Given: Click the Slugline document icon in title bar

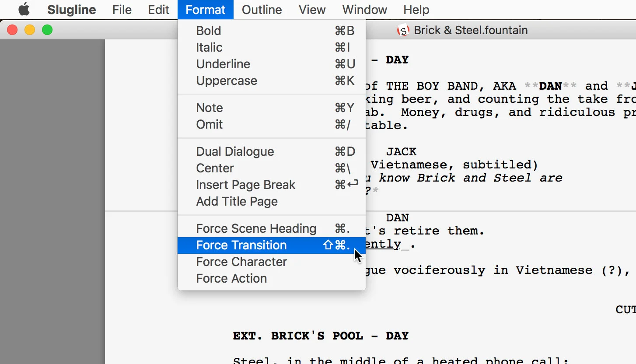Looking at the screenshot, I should (x=403, y=30).
